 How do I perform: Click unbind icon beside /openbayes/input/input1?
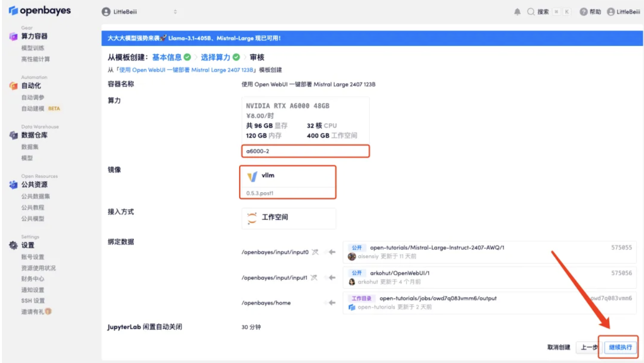click(314, 278)
